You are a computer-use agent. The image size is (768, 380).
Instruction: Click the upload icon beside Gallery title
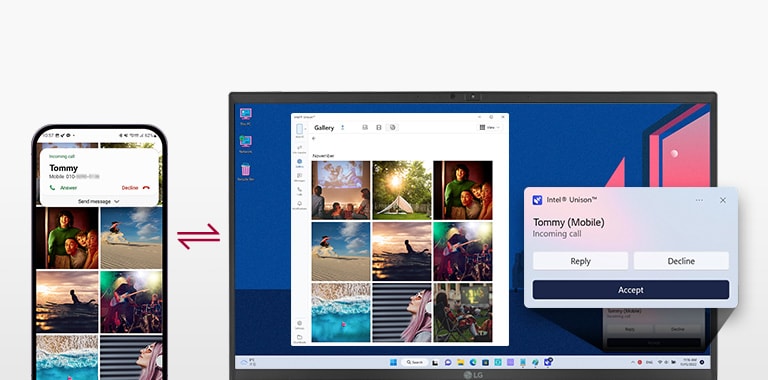[342, 127]
